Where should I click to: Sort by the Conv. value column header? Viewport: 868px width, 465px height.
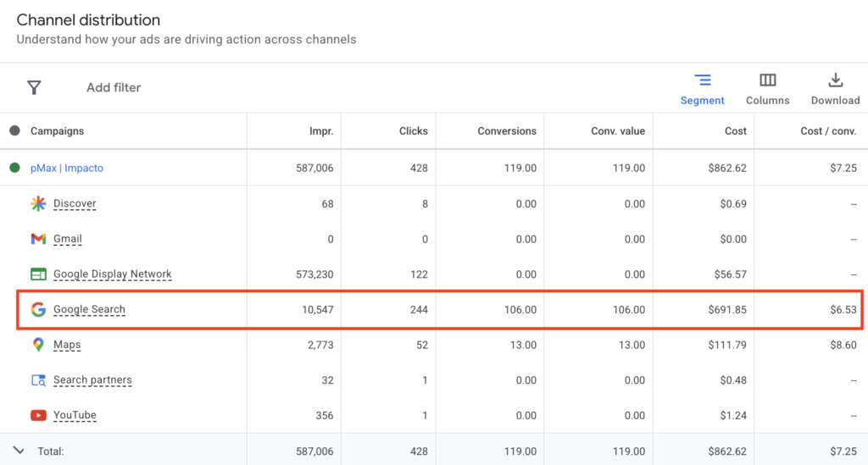pos(618,131)
